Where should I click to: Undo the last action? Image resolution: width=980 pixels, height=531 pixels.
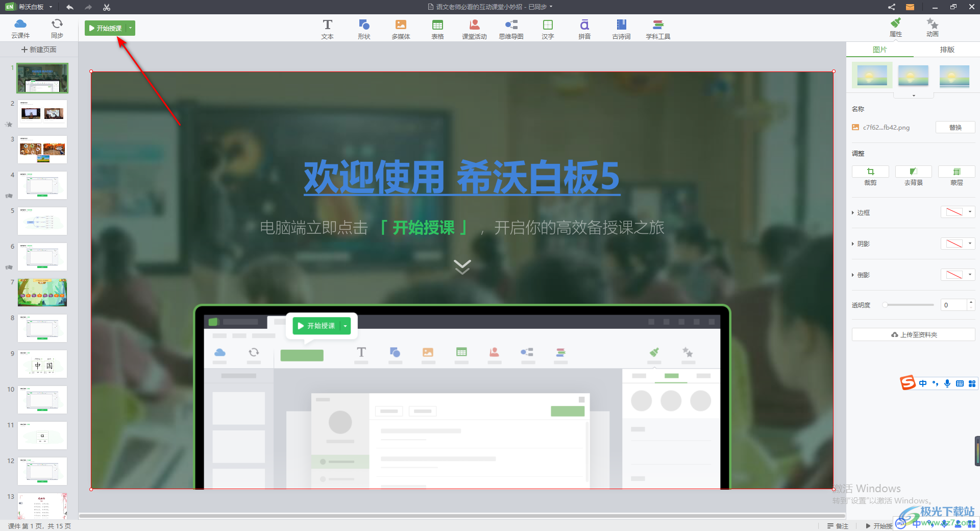coord(70,7)
